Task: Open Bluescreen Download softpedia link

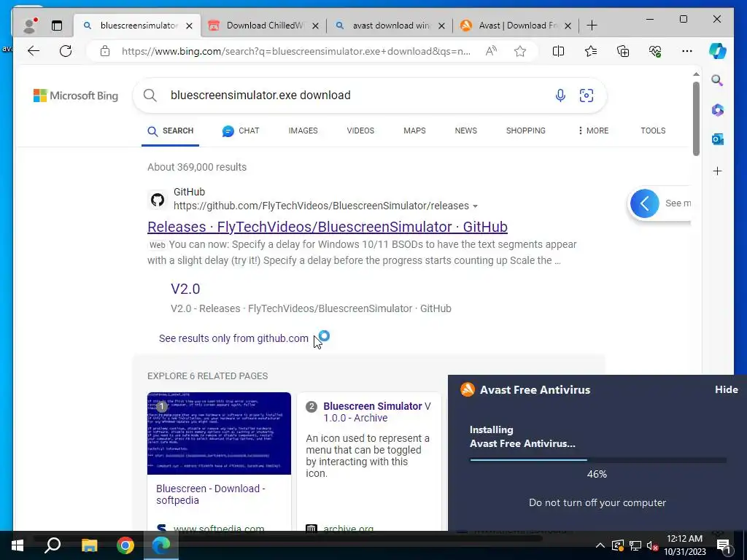Action: tap(211, 494)
